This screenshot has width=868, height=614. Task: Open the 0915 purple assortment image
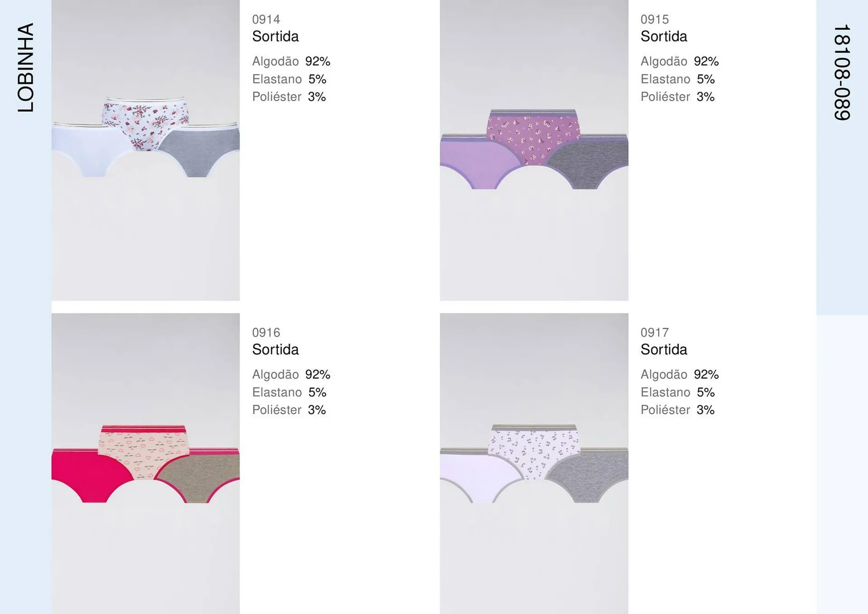pyautogui.click(x=533, y=150)
